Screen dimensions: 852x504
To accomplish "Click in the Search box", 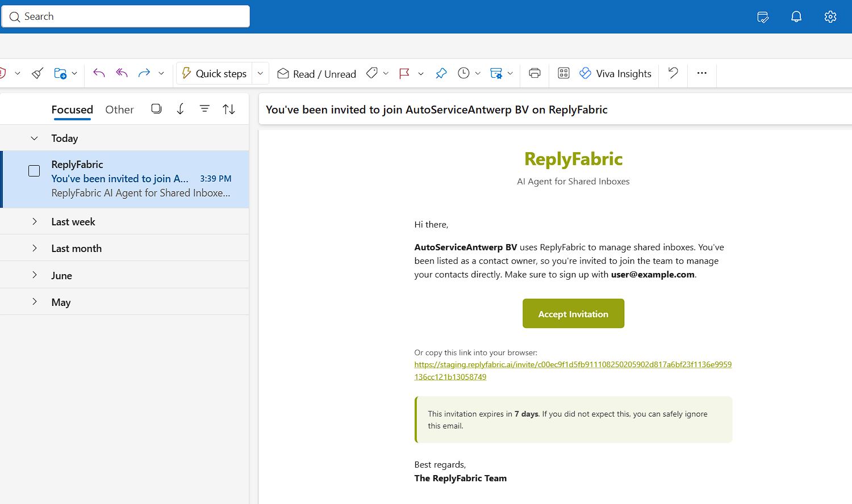I will pyautogui.click(x=126, y=16).
